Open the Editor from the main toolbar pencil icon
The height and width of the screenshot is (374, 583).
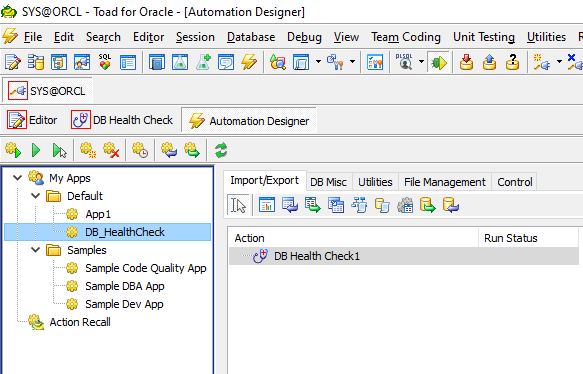(13, 62)
